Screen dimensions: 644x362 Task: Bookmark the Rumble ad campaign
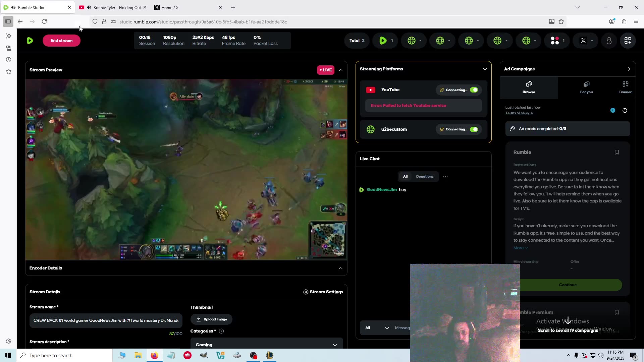click(x=616, y=152)
